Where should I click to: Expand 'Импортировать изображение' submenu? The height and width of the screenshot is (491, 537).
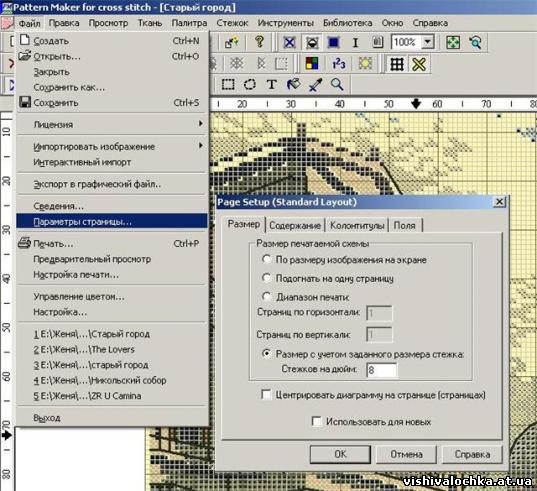[x=112, y=147]
